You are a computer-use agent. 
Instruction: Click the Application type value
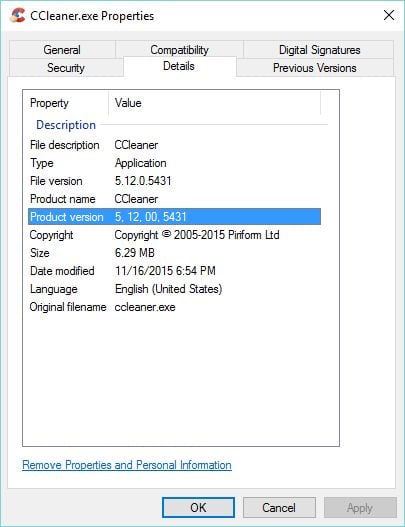click(140, 163)
